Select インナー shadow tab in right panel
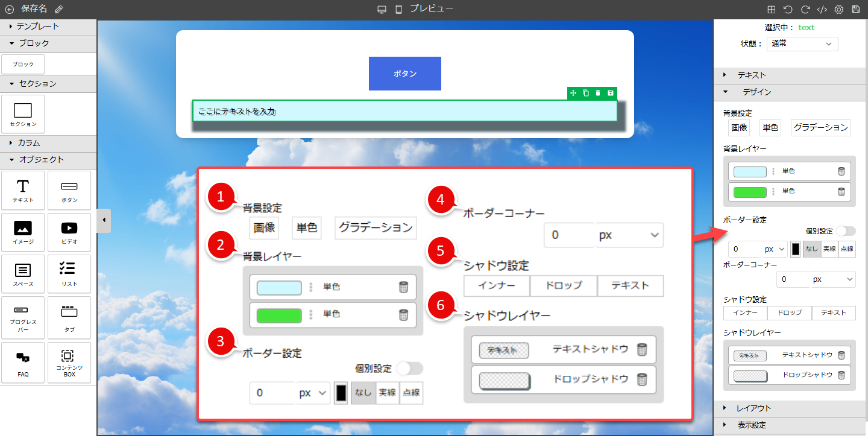This screenshot has width=868, height=441. 745,313
